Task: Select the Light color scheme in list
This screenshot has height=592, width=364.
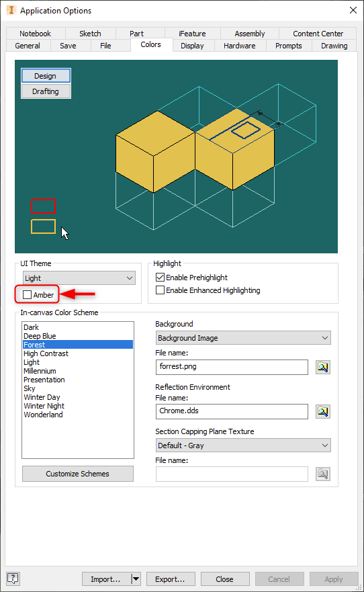Action: click(78, 362)
